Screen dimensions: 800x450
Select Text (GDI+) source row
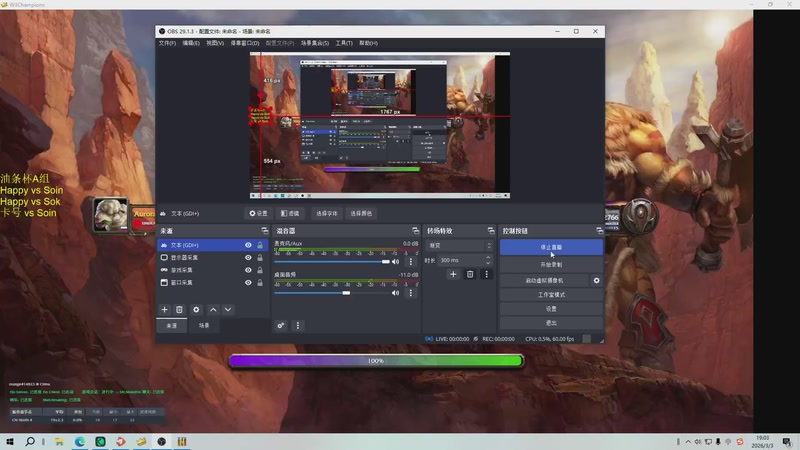[212, 245]
